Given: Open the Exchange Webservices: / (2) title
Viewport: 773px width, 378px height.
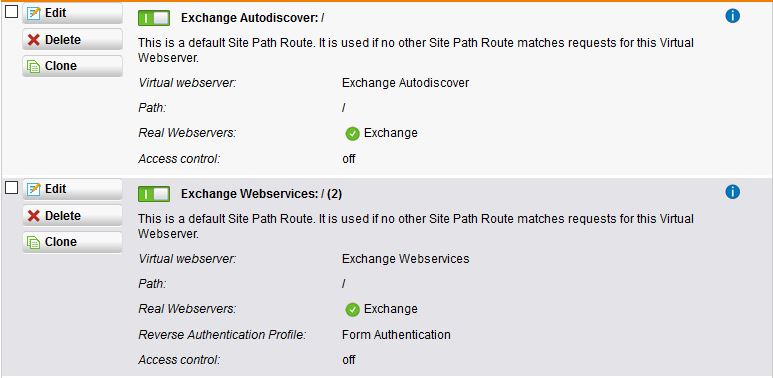Looking at the screenshot, I should pos(261,194).
